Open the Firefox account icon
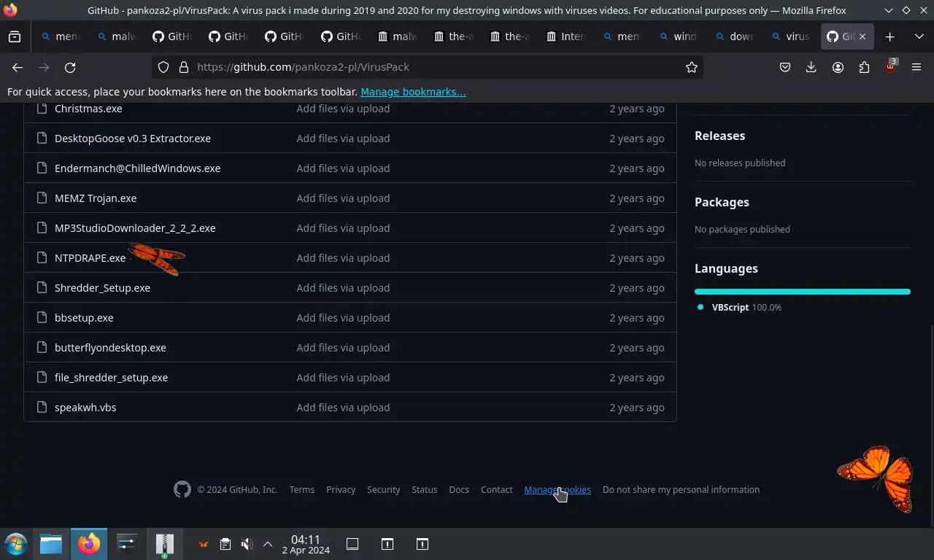The image size is (934, 560). [838, 67]
